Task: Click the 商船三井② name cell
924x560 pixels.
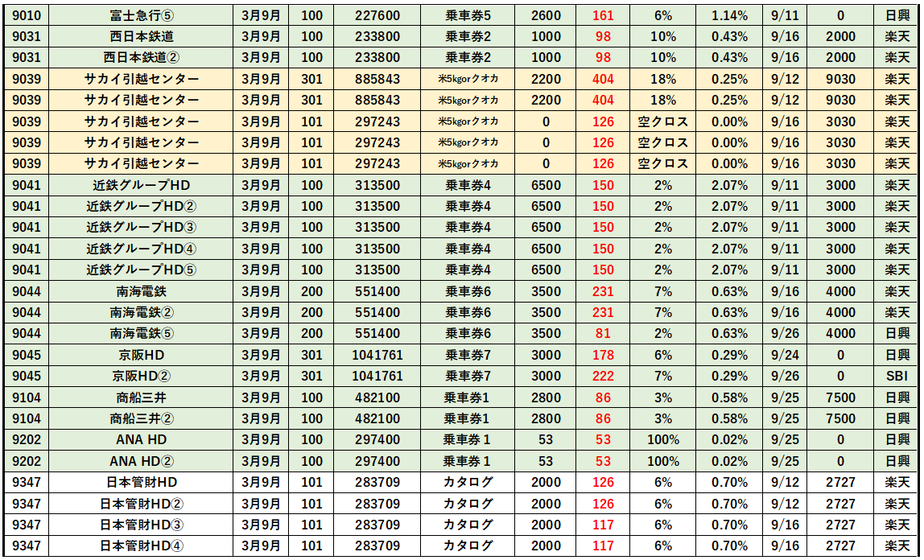Action: pyautogui.click(x=142, y=418)
